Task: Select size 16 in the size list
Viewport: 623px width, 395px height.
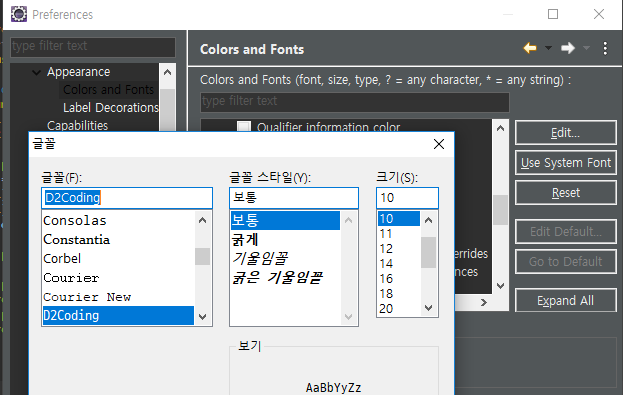Action: click(x=399, y=279)
